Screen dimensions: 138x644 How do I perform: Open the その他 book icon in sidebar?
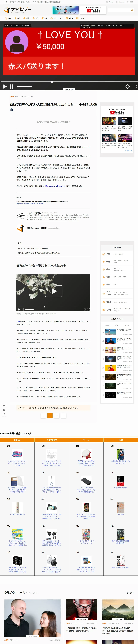(x=104, y=310)
